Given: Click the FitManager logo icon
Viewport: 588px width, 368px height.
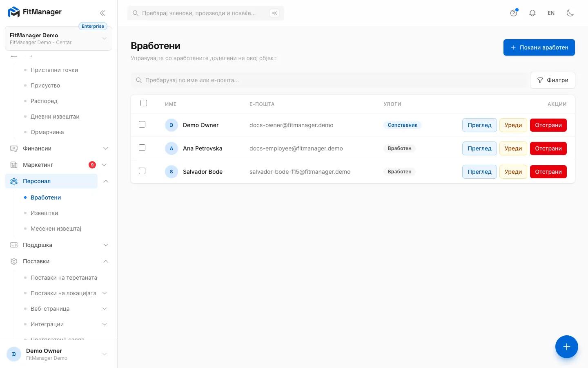Looking at the screenshot, I should 14,12.
